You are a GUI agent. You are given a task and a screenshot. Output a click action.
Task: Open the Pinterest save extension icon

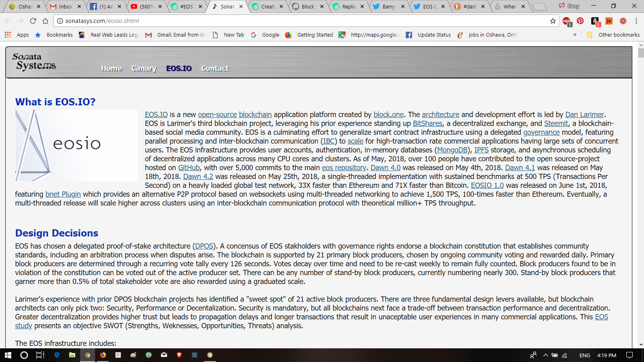(580, 21)
